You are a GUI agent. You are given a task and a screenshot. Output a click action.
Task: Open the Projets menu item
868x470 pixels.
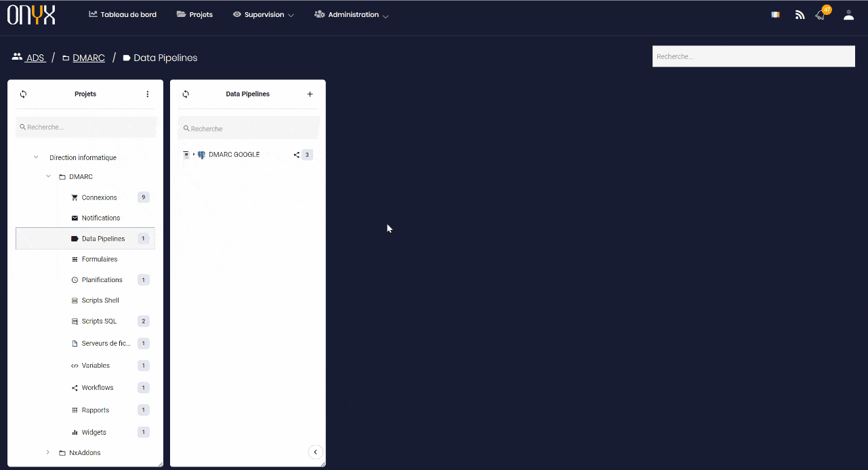194,15
